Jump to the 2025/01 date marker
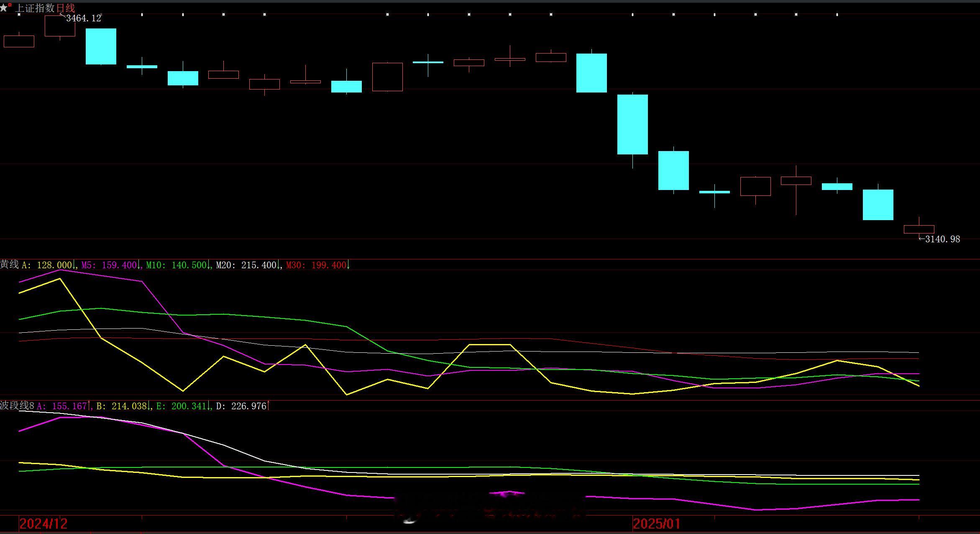This screenshot has height=534, width=980. pyautogui.click(x=657, y=524)
